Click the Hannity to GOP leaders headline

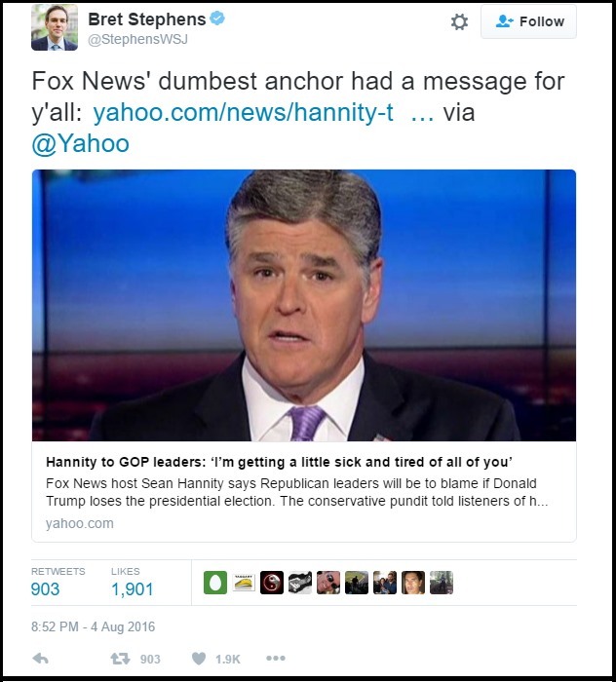(x=279, y=462)
